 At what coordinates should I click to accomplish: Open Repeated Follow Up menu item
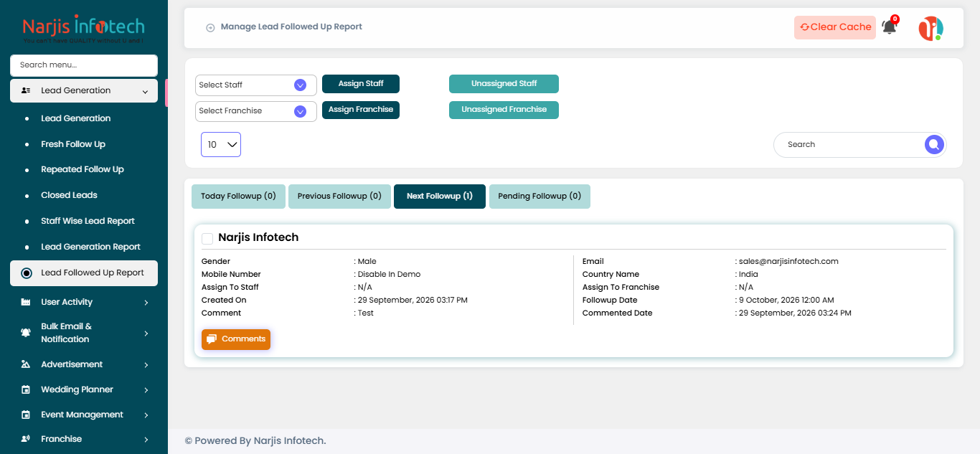coord(83,169)
